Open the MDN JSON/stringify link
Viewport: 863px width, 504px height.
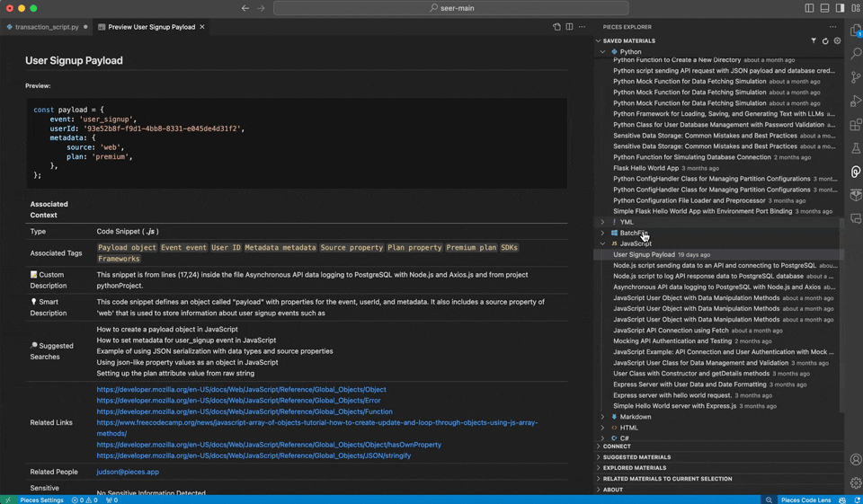click(x=254, y=455)
